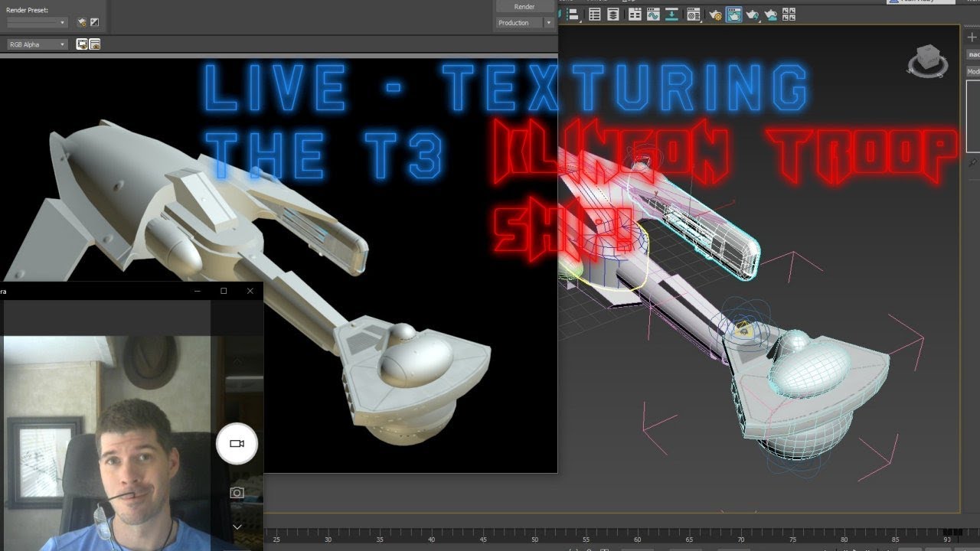Click the align flyout icon in the main toolbar
This screenshot has width=980, height=551.
click(x=573, y=14)
